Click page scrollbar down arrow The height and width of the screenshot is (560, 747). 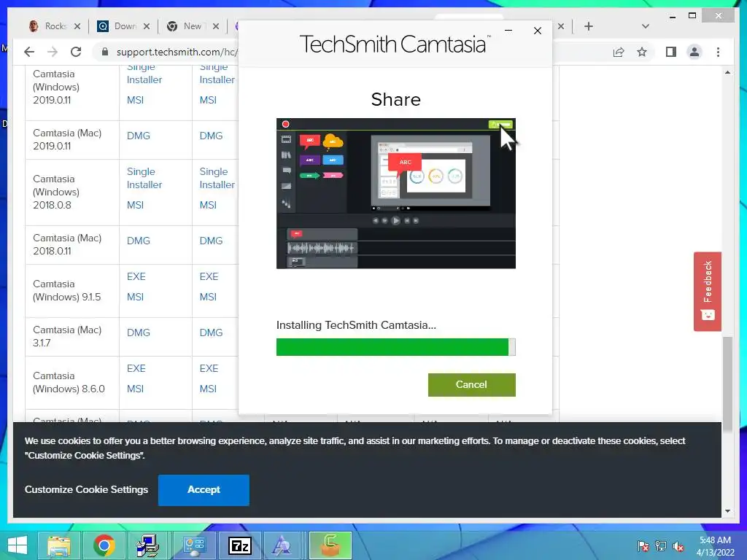tap(727, 511)
